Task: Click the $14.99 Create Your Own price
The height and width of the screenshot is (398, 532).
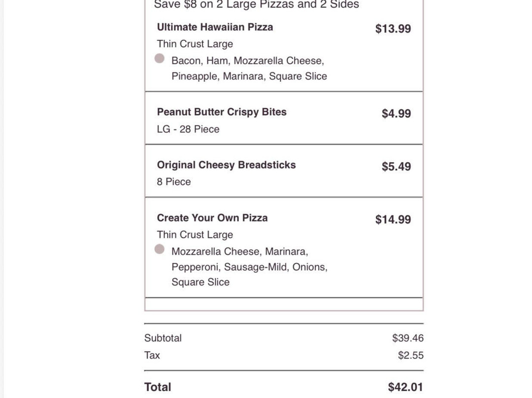Action: tap(393, 220)
